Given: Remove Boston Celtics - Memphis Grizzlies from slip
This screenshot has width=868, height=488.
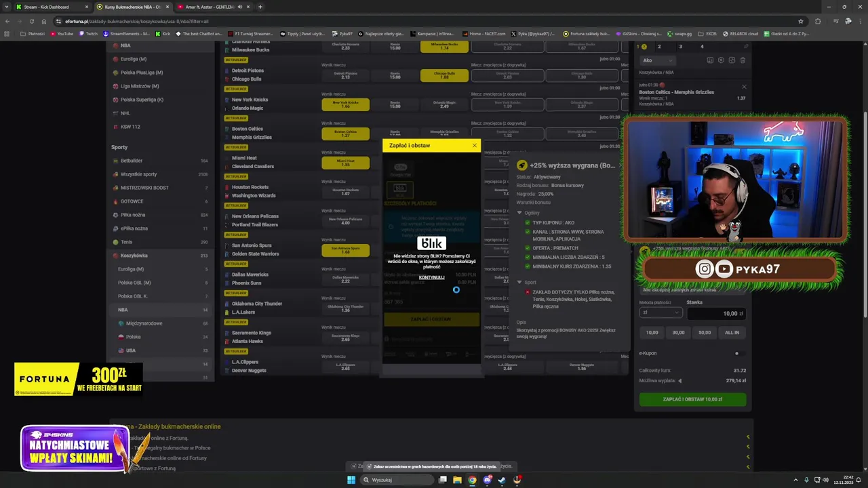Looking at the screenshot, I should (744, 87).
